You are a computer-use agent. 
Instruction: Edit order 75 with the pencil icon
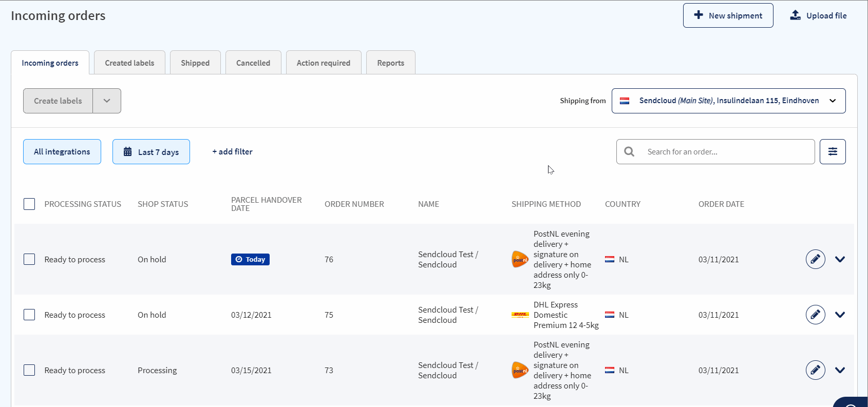tap(816, 315)
